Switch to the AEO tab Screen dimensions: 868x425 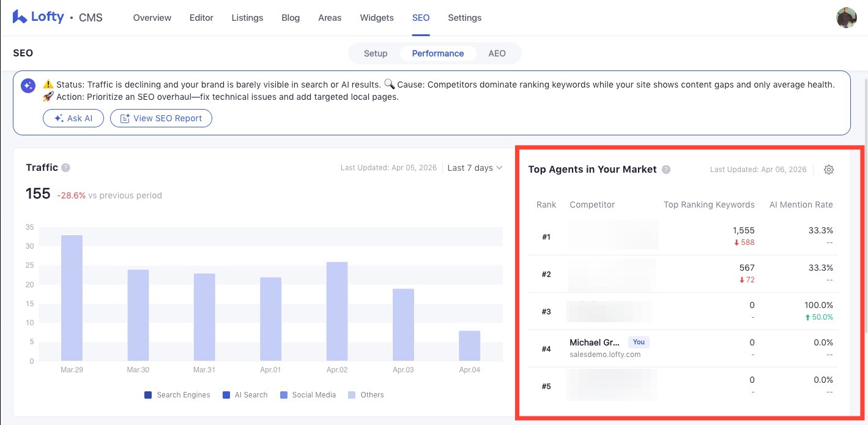497,53
